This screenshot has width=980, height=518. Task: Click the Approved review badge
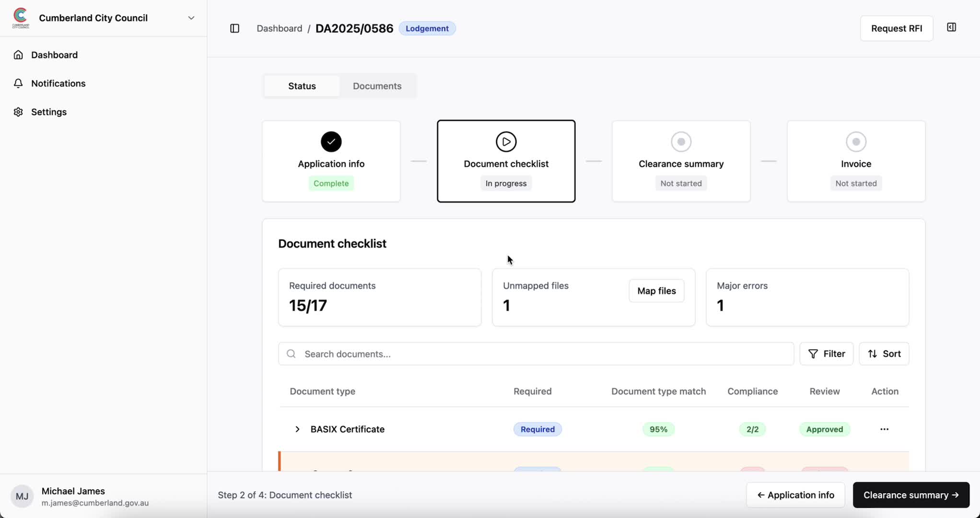[x=825, y=429]
